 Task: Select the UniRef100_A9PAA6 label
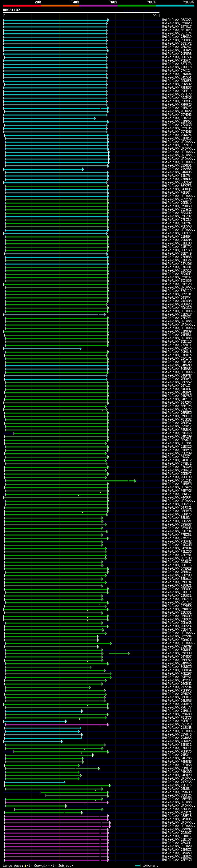tap(177, 40)
